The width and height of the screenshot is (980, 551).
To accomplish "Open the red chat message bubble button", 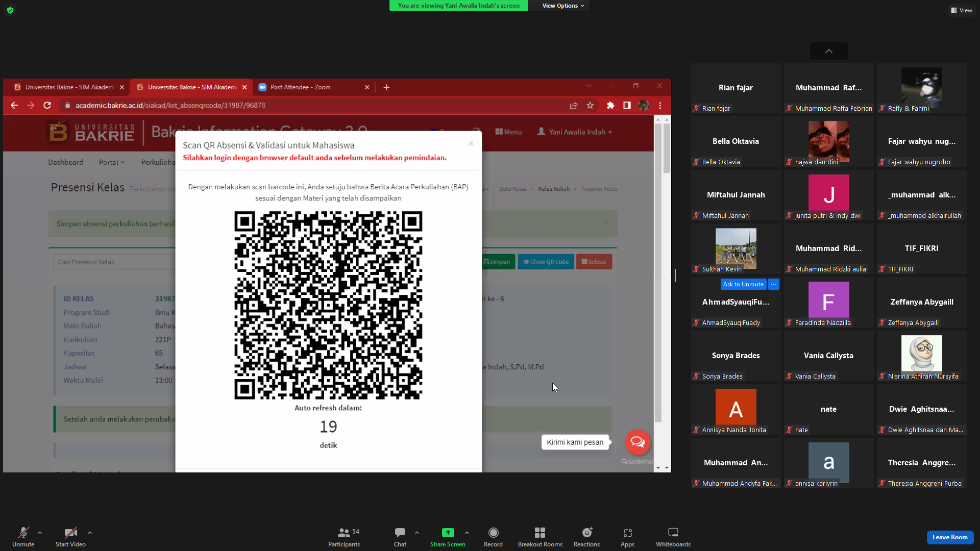I will pyautogui.click(x=638, y=442).
